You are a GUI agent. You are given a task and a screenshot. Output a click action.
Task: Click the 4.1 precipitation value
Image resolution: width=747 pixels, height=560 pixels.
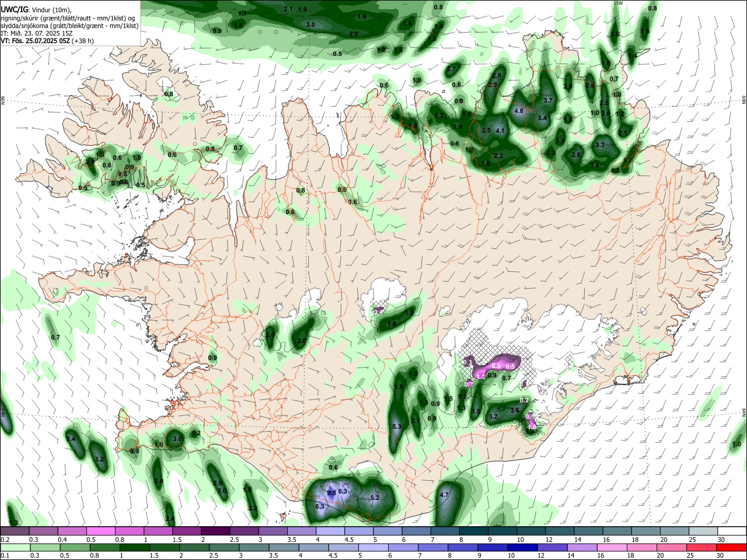pyautogui.click(x=500, y=131)
